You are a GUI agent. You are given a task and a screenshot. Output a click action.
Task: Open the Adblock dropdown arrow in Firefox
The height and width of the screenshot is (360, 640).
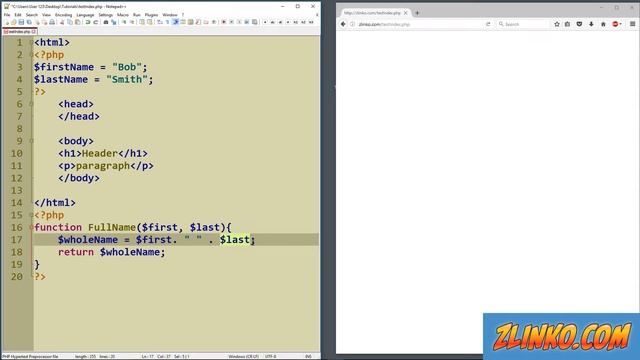[x=621, y=24]
